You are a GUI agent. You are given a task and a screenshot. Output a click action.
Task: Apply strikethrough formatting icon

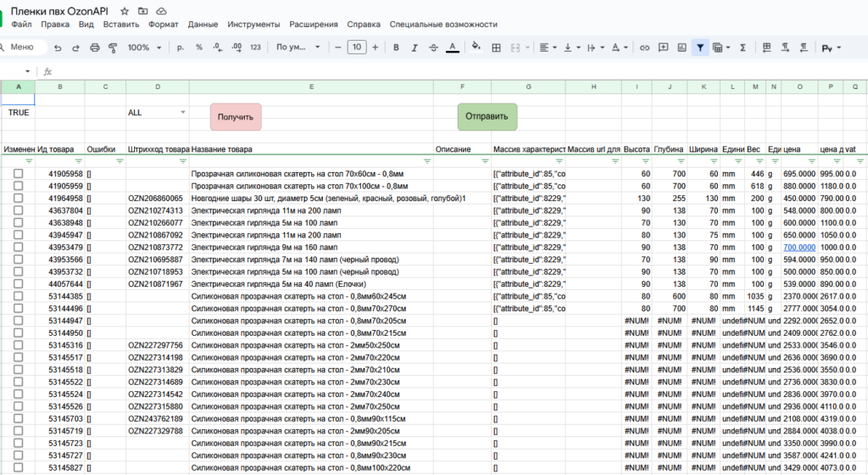433,47
